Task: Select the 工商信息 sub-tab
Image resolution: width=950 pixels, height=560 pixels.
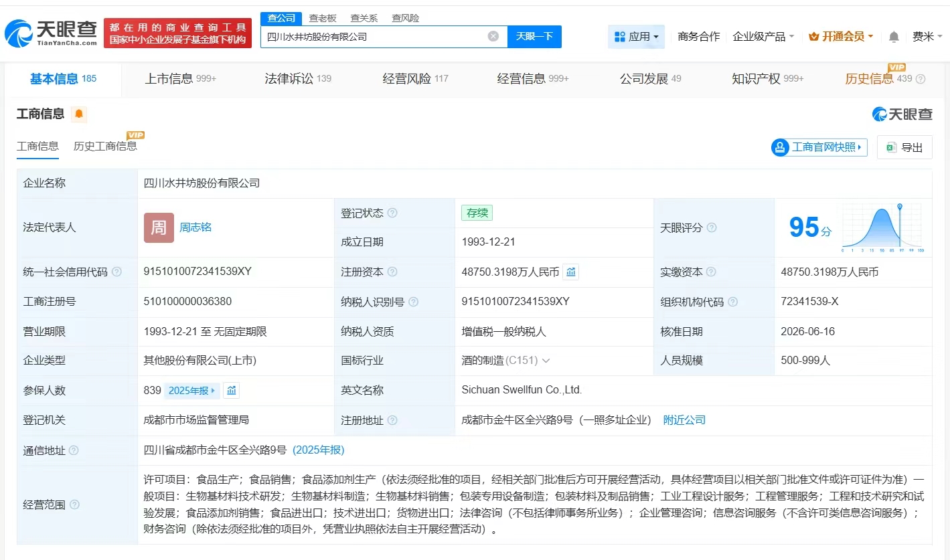Action: pyautogui.click(x=37, y=146)
